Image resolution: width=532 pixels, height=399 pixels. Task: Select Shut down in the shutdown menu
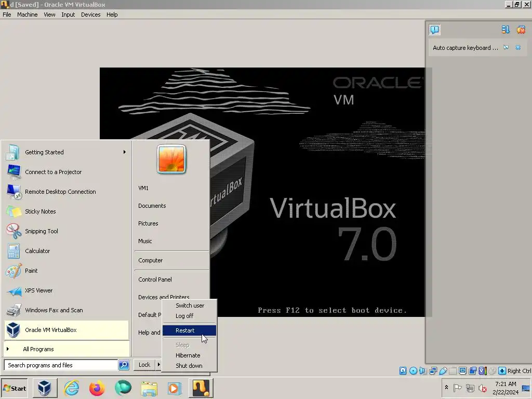189,366
